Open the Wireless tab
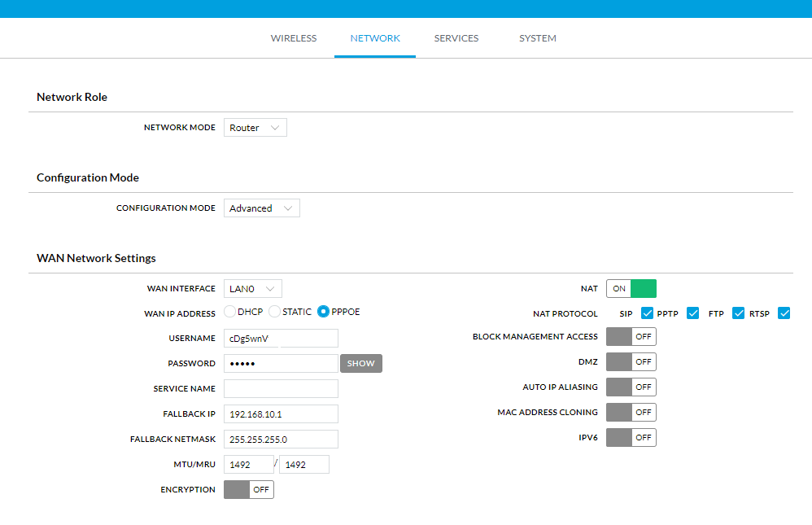The width and height of the screenshot is (812, 525). 293,38
